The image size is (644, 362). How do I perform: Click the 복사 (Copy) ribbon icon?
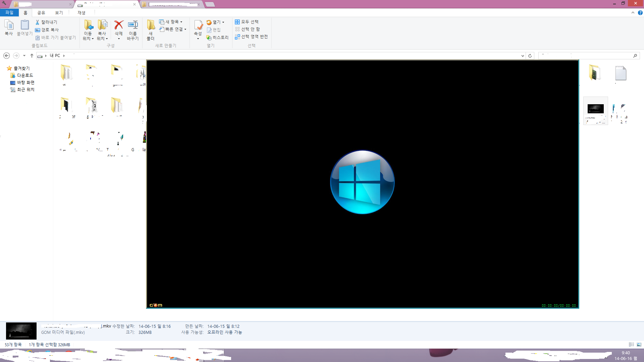click(x=9, y=27)
